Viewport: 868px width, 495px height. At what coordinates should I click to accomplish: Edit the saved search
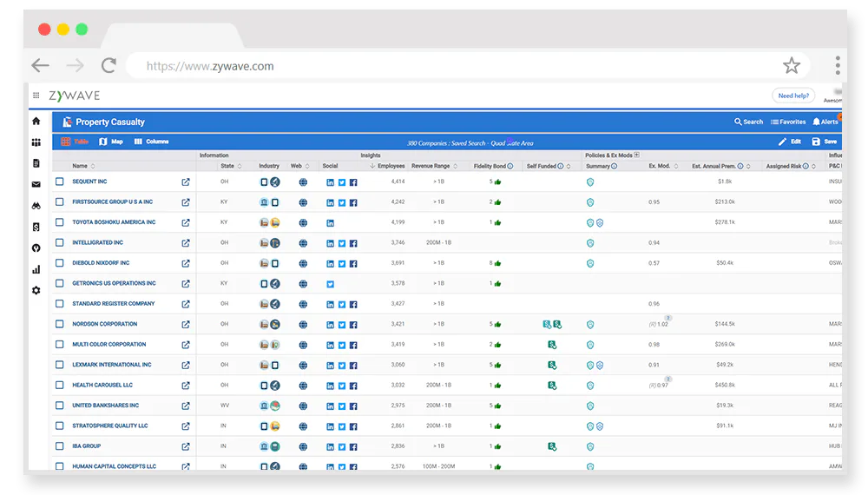[790, 142]
